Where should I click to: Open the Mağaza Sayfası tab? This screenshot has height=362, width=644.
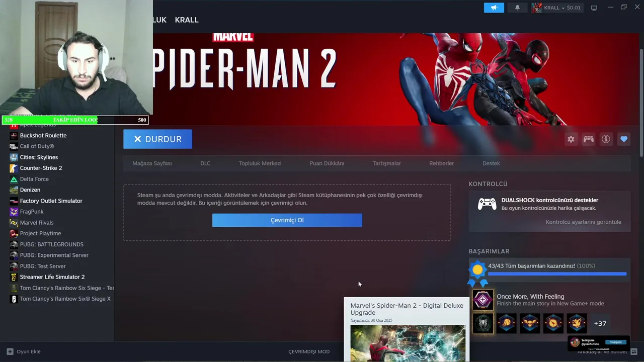point(152,163)
